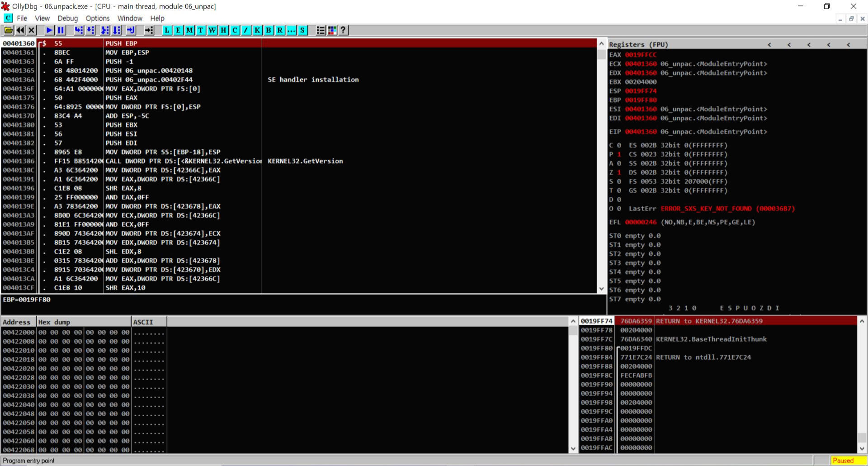Click the Step over toolbar icon
The image size is (868, 466).
[90, 30]
